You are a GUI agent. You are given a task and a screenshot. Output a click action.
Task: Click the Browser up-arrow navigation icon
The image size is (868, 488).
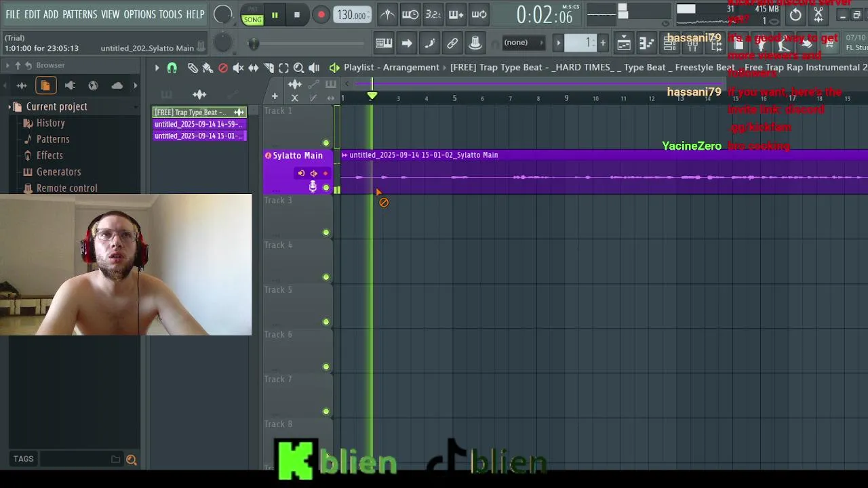click(18, 65)
